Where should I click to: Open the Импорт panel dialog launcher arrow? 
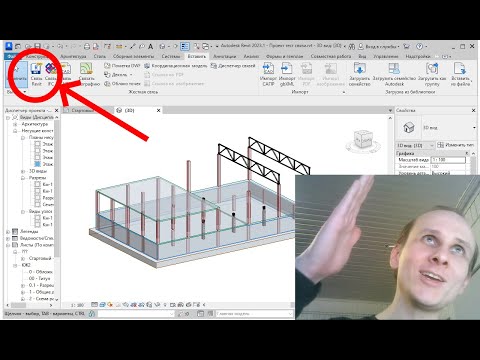(x=344, y=92)
